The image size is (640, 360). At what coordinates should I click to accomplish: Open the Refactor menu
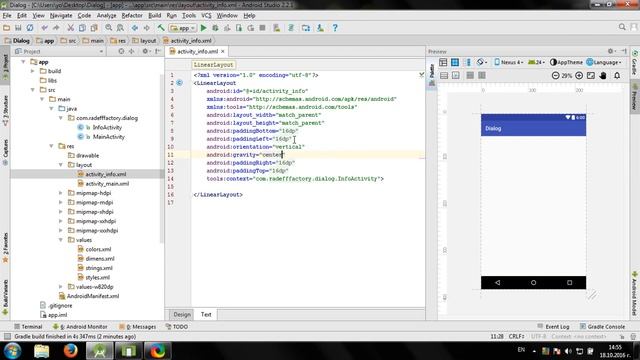[x=132, y=16]
